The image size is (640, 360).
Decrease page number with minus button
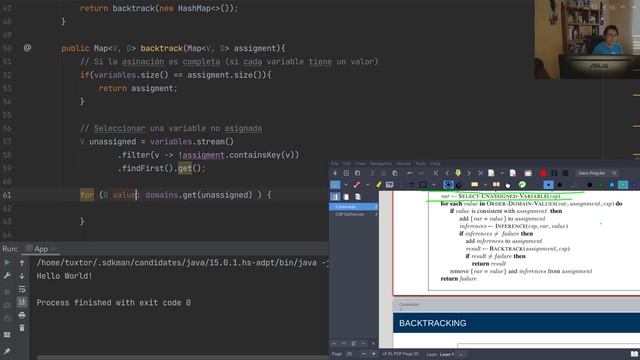[x=364, y=354]
